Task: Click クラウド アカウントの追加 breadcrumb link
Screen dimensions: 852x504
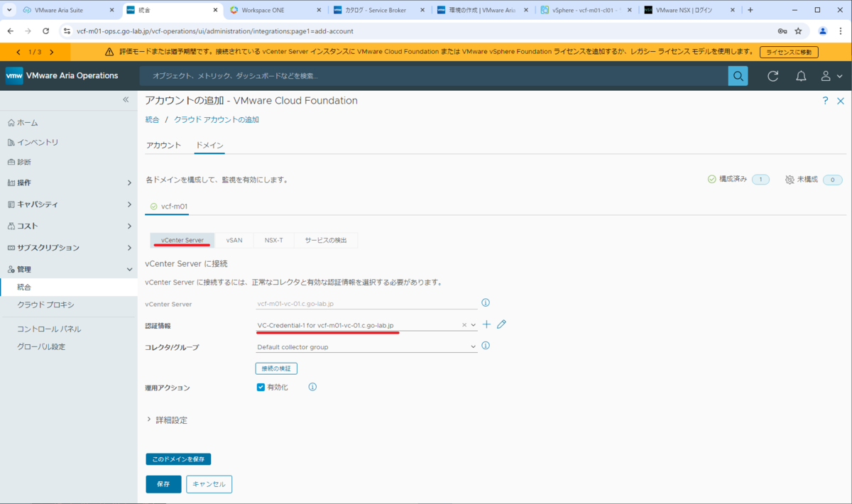Action: click(217, 120)
